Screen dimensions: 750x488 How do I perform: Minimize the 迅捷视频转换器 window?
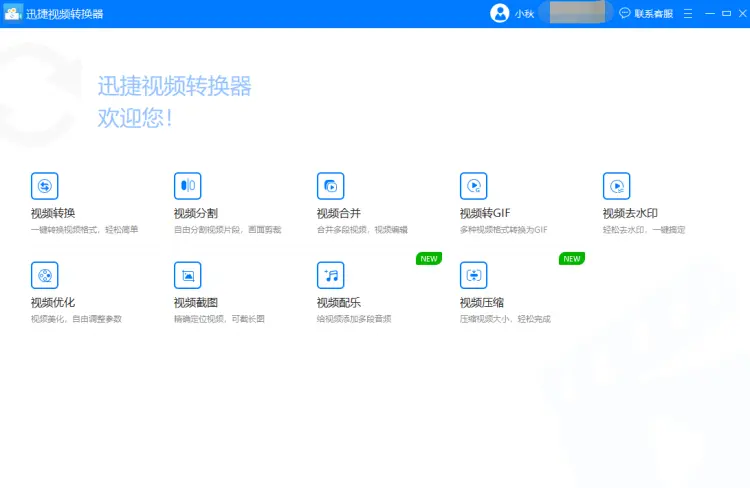pyautogui.click(x=710, y=13)
